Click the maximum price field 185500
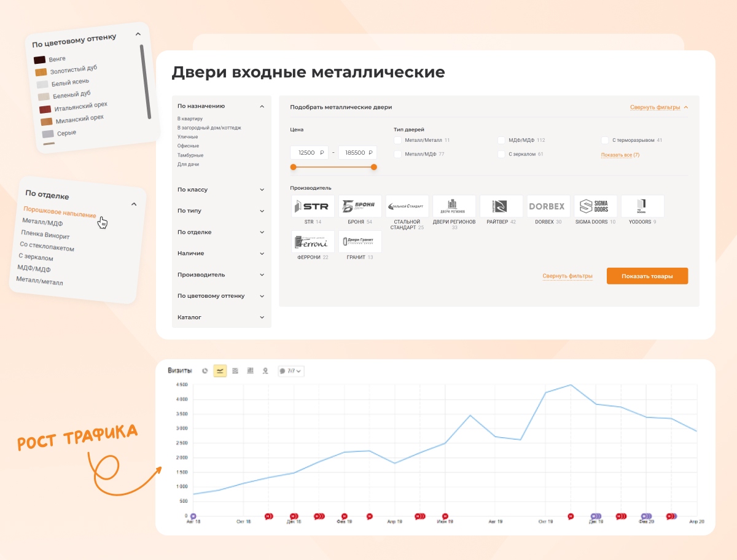This screenshot has height=560, width=737. (357, 152)
